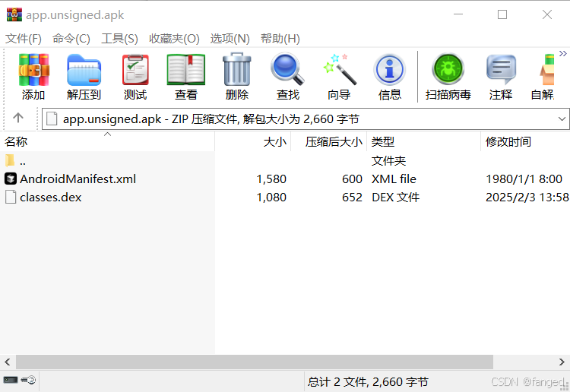Open the Tools (工具) menu
Screen dimensions: 570x392
[x=119, y=39]
